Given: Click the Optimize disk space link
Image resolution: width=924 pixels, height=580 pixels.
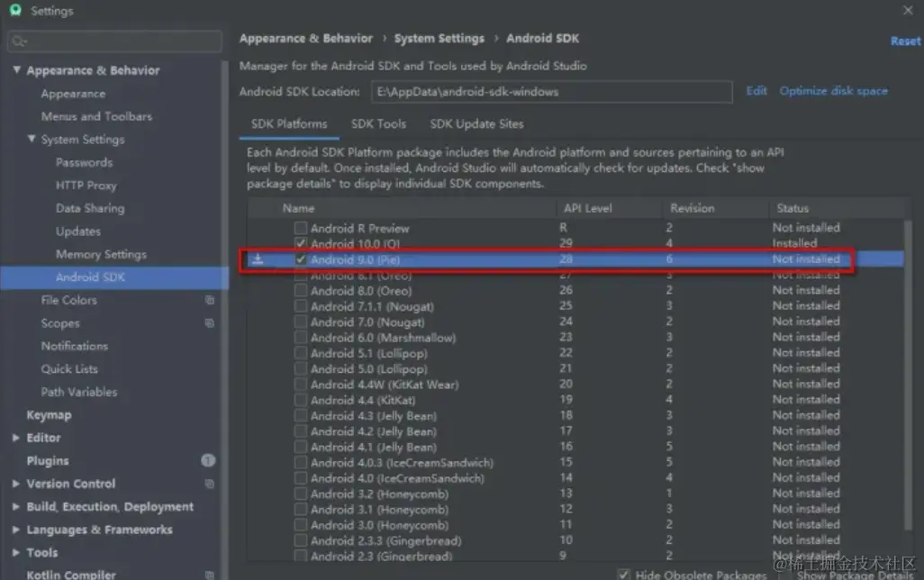Looking at the screenshot, I should click(x=833, y=91).
